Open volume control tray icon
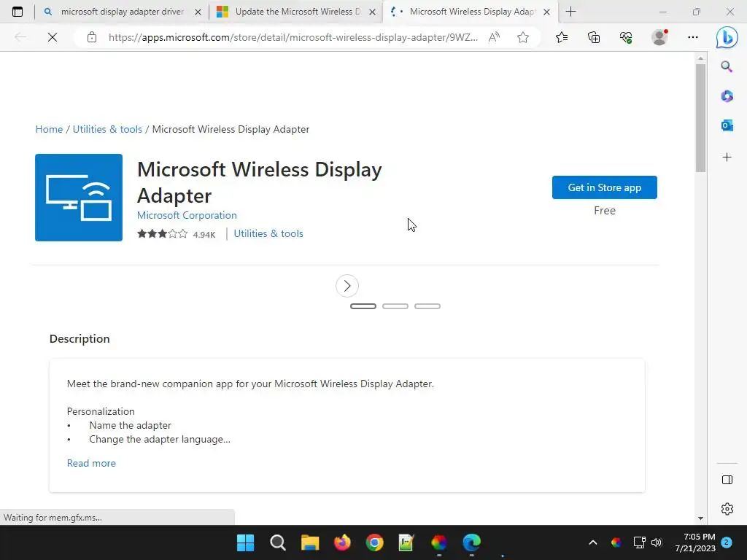Image resolution: width=747 pixels, height=560 pixels. pos(657,542)
